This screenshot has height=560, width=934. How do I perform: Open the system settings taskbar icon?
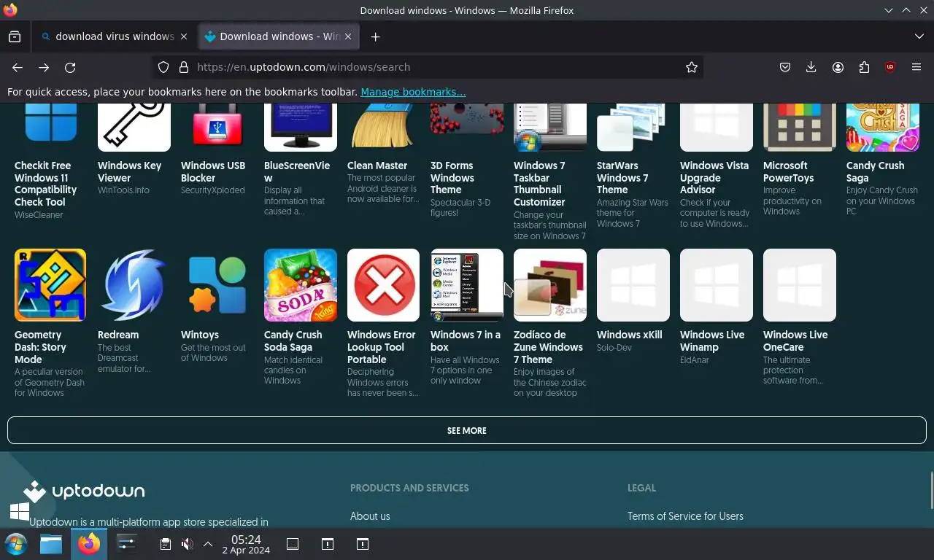point(126,544)
